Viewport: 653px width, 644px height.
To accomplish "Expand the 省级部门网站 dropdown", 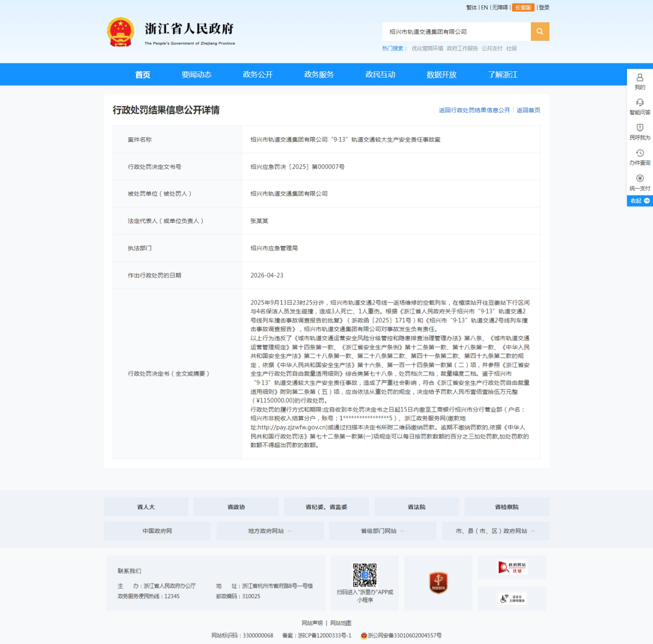I will pos(382,531).
